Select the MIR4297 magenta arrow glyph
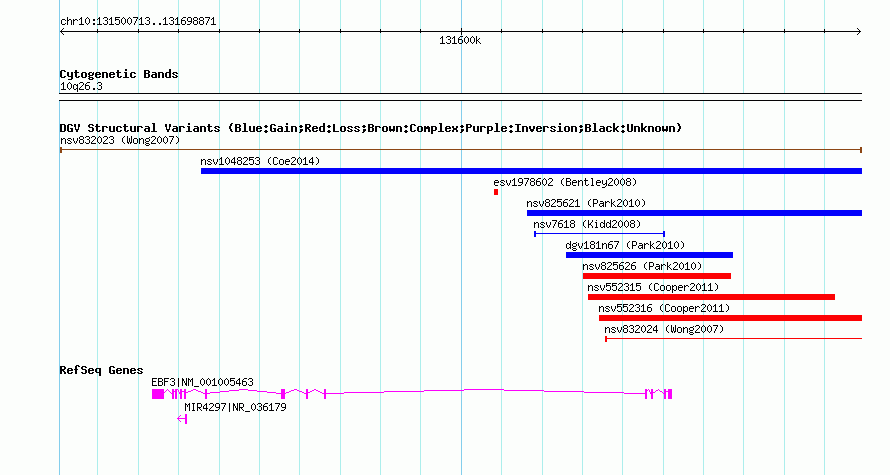Screen dimensions: 890x475 click(x=182, y=419)
